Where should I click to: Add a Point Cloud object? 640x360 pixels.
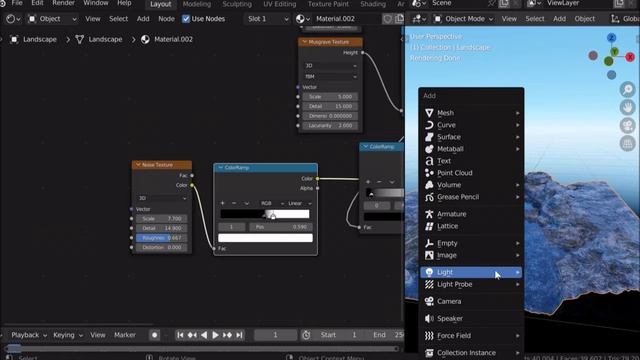471,173
